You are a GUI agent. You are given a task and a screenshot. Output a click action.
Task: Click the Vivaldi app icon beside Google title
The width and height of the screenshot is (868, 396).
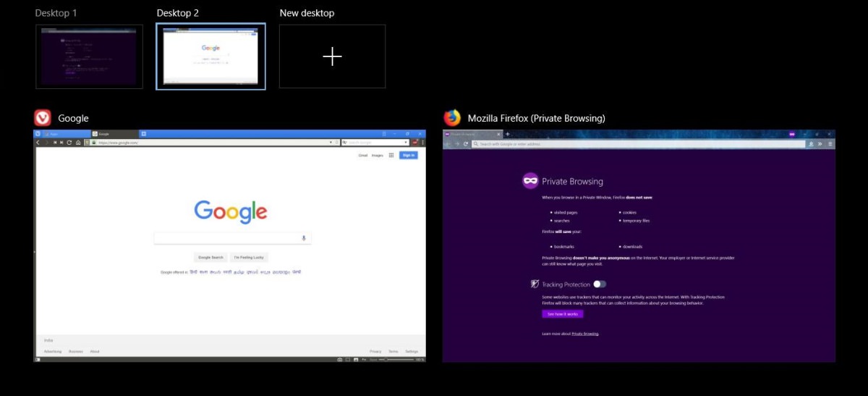43,118
